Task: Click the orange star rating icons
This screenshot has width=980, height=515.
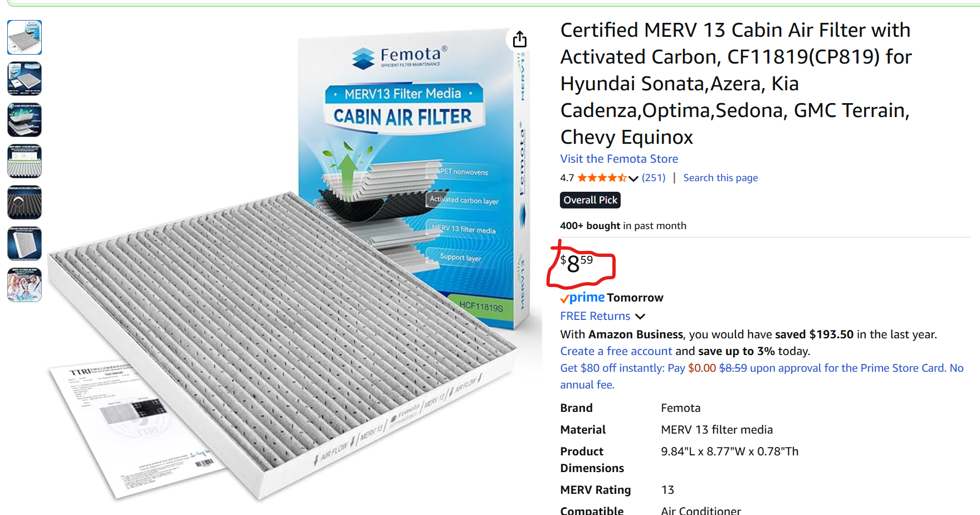Action: tap(602, 178)
